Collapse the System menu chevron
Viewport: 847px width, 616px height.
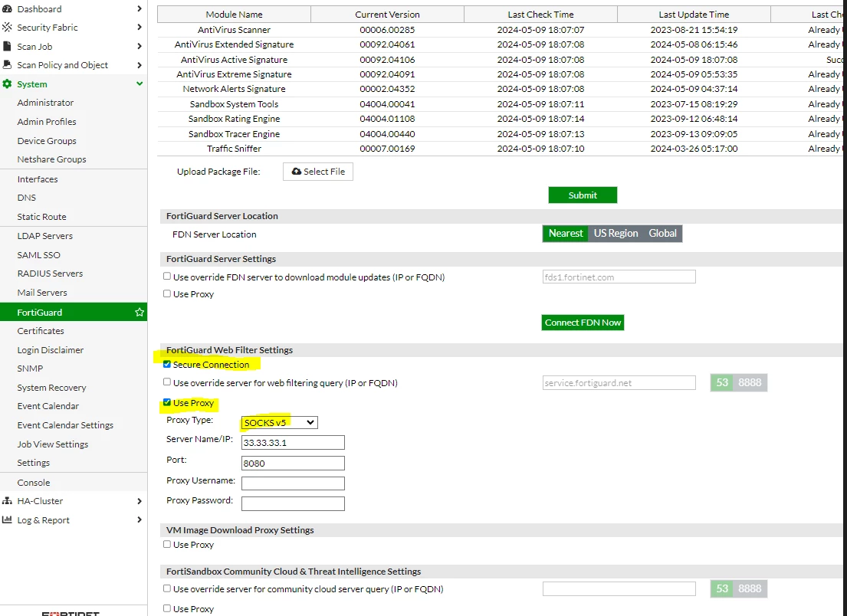tap(140, 84)
